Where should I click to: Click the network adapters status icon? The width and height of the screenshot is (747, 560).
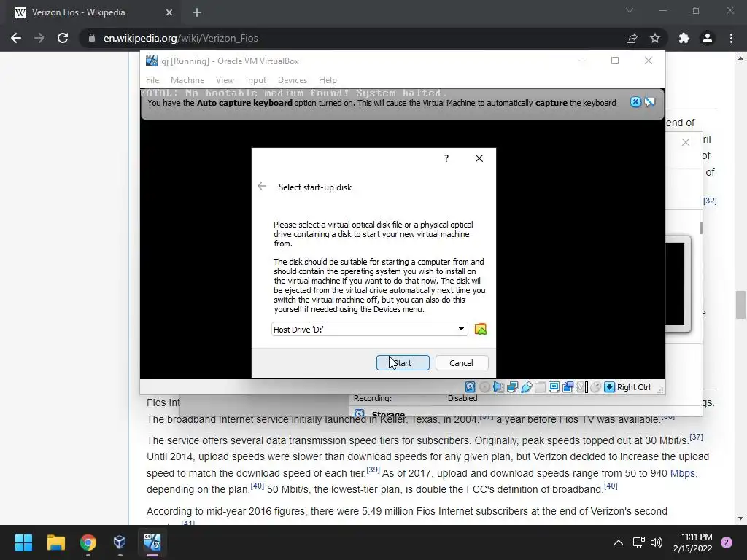513,386
